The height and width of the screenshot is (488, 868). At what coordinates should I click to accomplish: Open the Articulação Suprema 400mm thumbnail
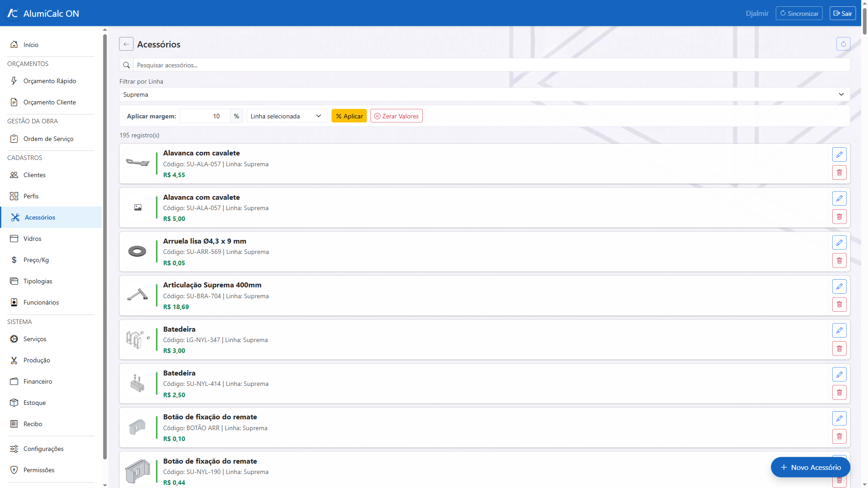click(x=137, y=295)
